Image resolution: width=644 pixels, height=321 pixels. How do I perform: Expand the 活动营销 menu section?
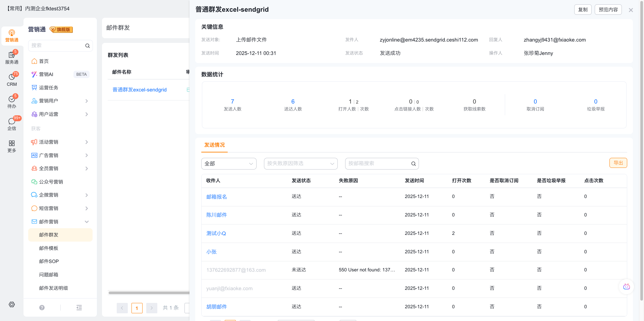point(49,142)
